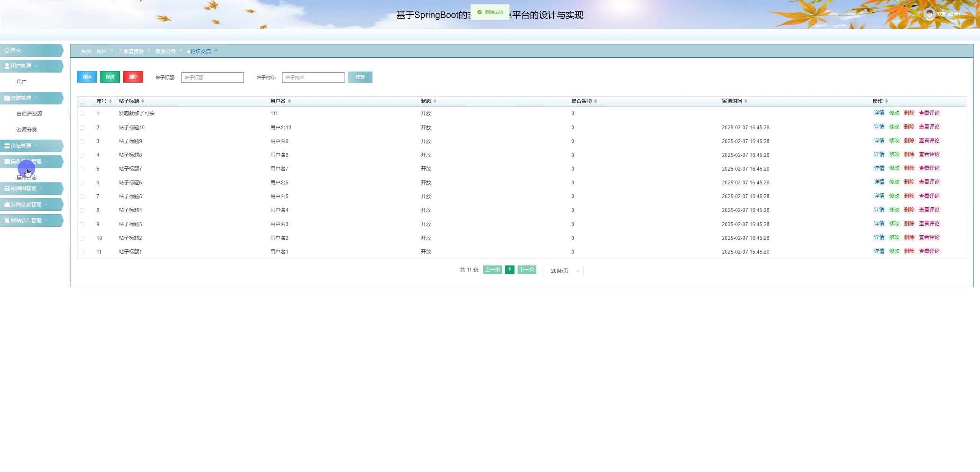Click the 搜索 search button
This screenshot has height=472, width=980.
click(x=360, y=77)
